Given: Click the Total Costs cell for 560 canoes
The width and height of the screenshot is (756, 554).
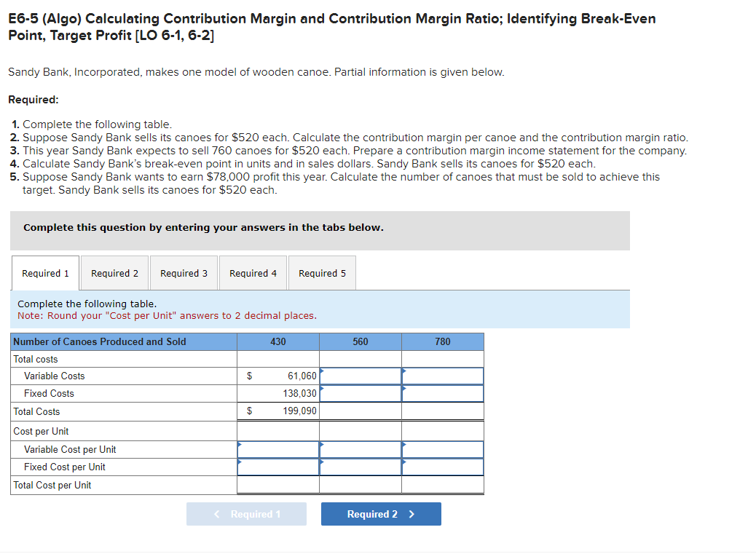Looking at the screenshot, I should coord(360,411).
